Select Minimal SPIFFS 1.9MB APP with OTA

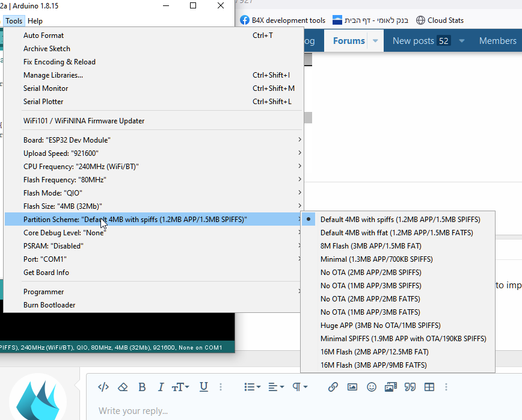pos(398,339)
